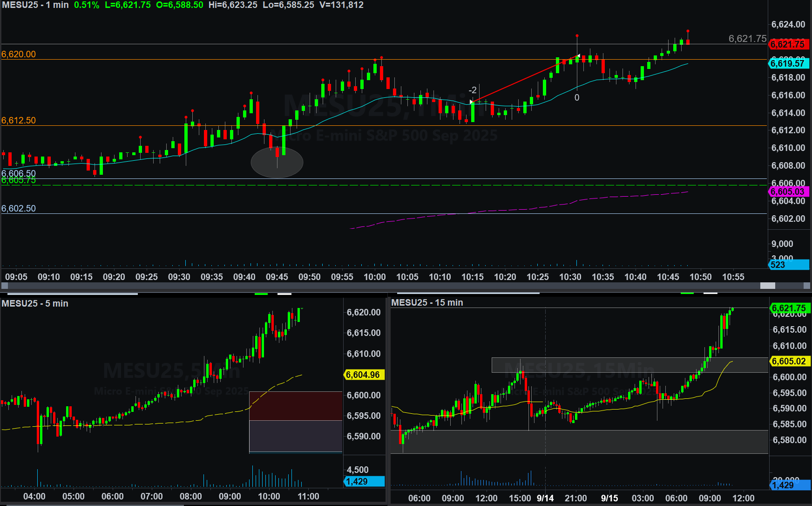Click the right arrow of the 1 min chart scrollbar
Image resolution: width=812 pixels, height=506 pixels.
(807, 286)
